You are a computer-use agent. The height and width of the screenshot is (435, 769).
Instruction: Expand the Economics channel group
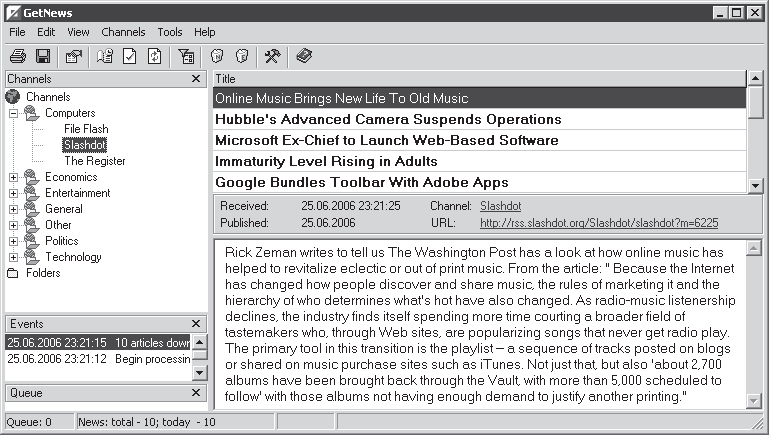tap(14, 178)
